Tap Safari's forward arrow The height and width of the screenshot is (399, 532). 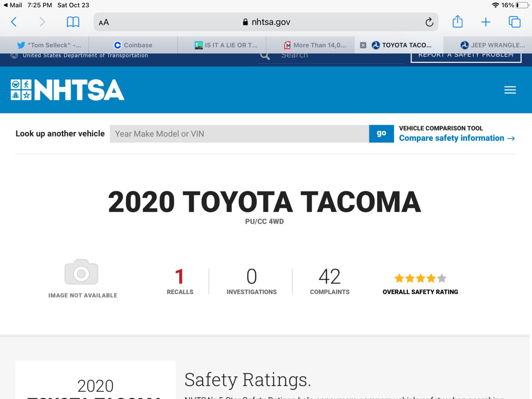[x=42, y=22]
